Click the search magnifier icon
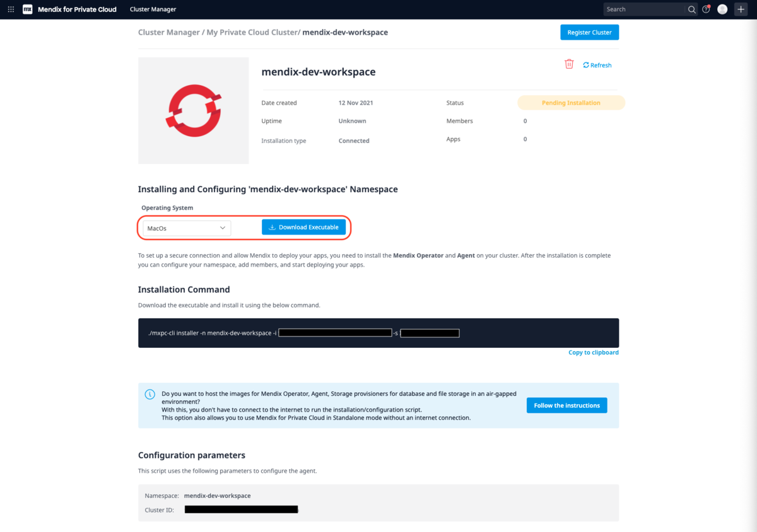 click(x=691, y=9)
